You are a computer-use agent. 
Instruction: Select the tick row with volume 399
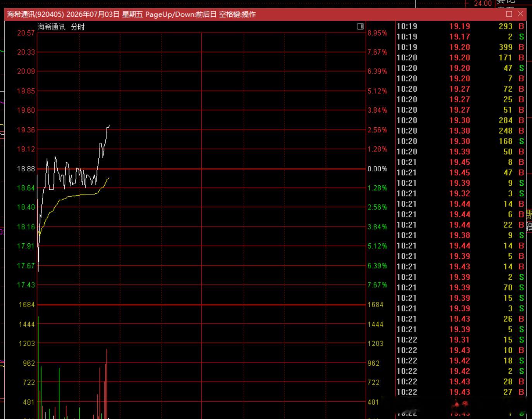[460, 47]
